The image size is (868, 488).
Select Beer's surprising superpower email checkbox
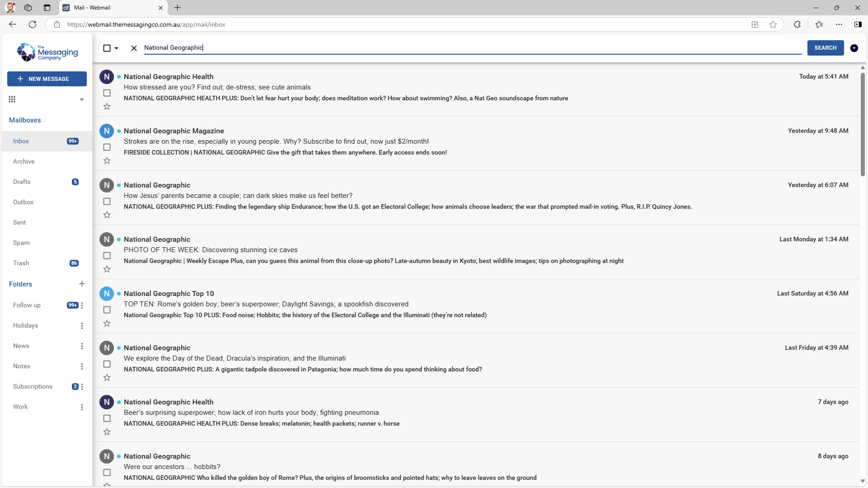pos(107,418)
